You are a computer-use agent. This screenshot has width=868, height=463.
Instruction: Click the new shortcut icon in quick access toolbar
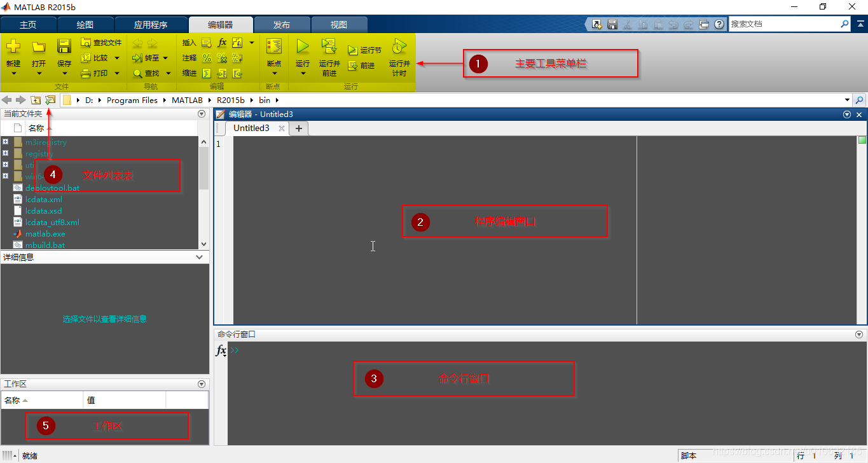coord(597,24)
